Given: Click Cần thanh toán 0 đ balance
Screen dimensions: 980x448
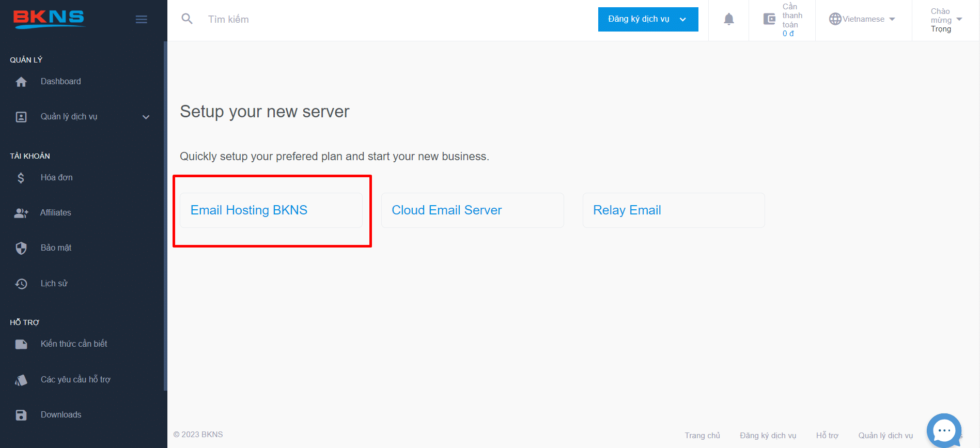Looking at the screenshot, I should tap(792, 20).
